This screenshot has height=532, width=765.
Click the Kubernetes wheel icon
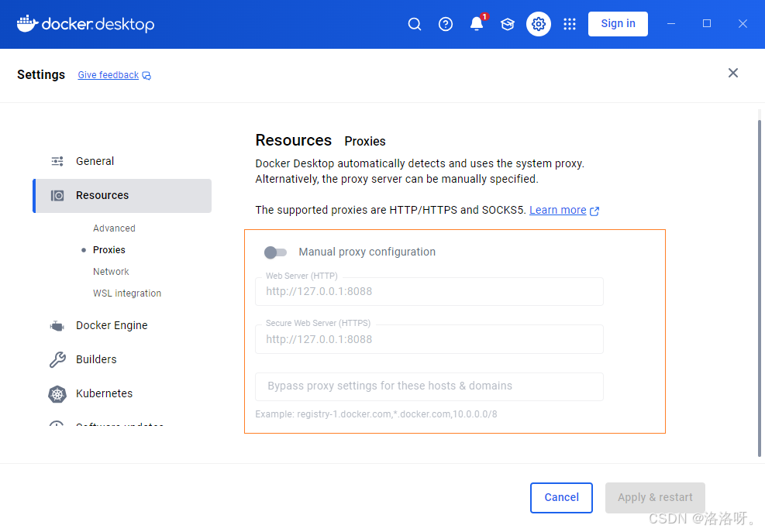pyautogui.click(x=57, y=394)
